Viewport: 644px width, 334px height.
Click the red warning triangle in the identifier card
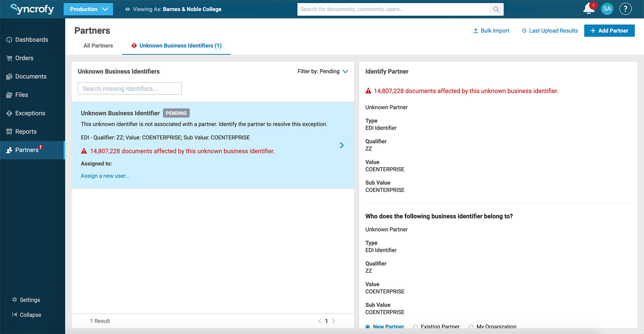click(84, 151)
